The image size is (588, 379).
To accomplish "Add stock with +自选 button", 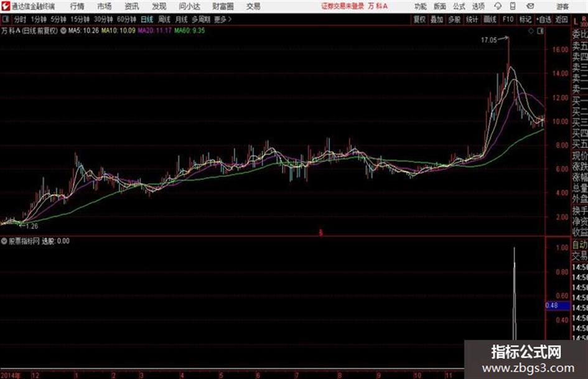I will click(543, 19).
